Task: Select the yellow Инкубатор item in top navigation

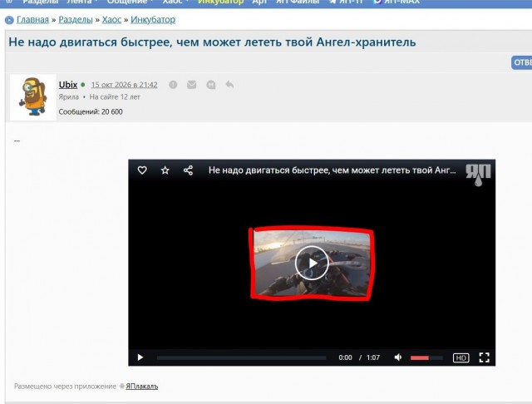Action: point(220,2)
